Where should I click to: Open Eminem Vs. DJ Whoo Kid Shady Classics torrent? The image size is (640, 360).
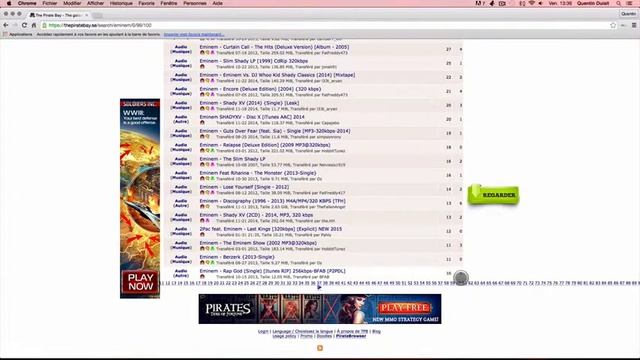click(x=278, y=75)
